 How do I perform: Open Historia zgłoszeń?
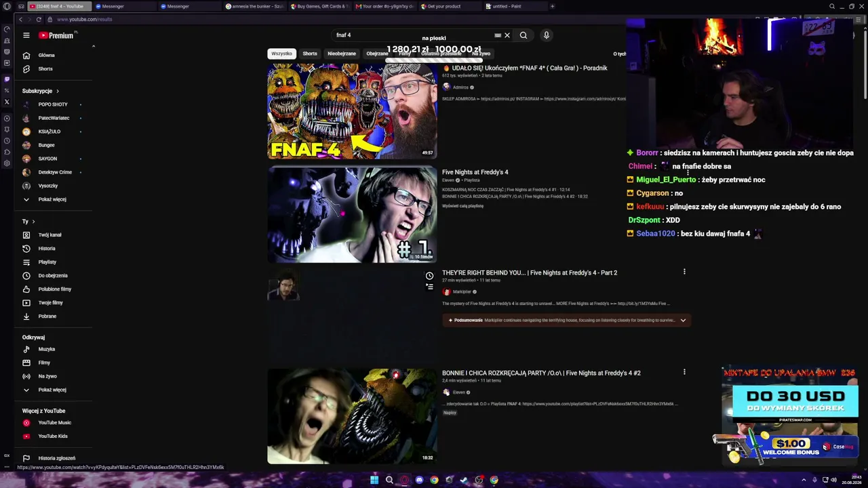click(x=57, y=458)
